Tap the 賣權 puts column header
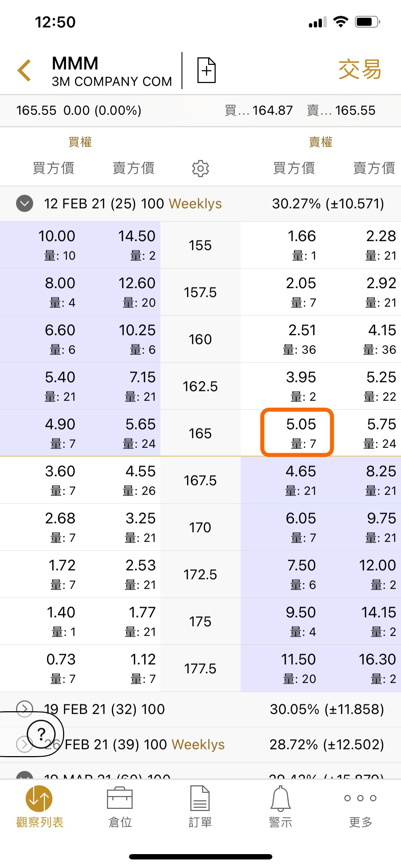401x868 pixels. [320, 142]
